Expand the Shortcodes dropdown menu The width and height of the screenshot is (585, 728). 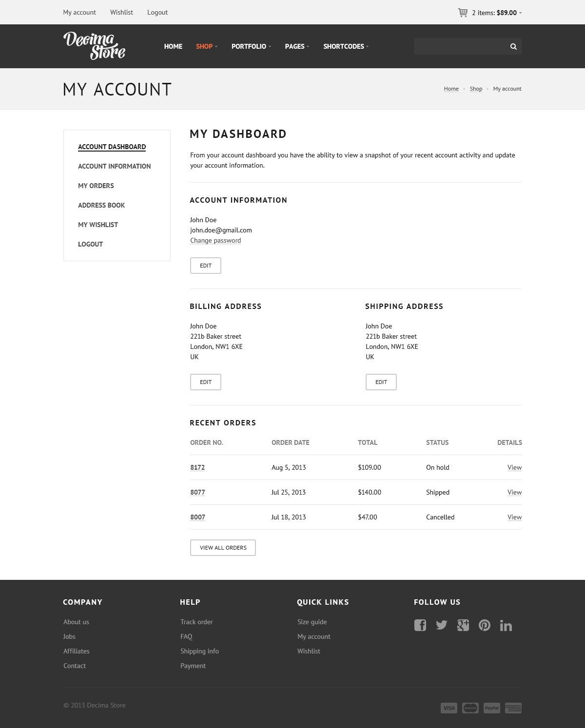[346, 46]
